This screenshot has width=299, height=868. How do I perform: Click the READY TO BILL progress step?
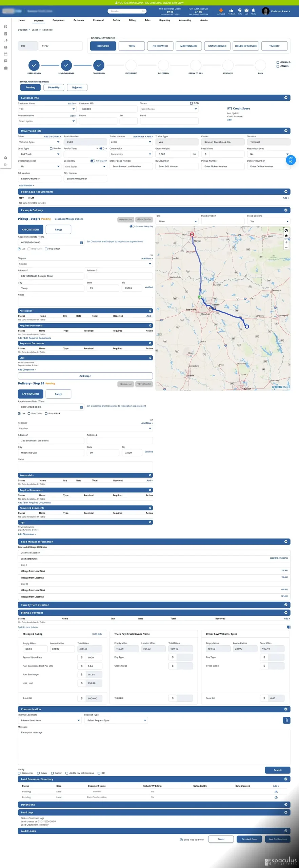196,65
